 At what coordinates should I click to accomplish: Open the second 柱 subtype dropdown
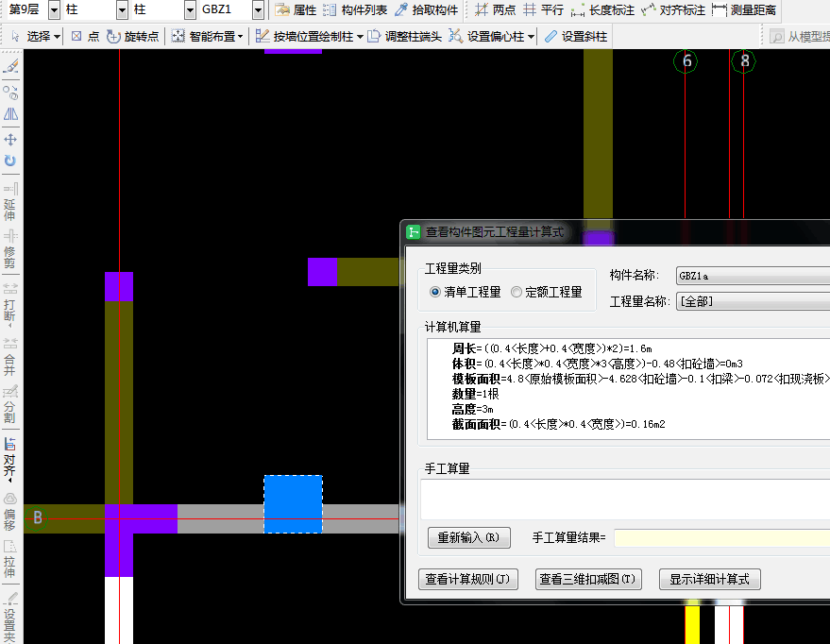click(190, 10)
